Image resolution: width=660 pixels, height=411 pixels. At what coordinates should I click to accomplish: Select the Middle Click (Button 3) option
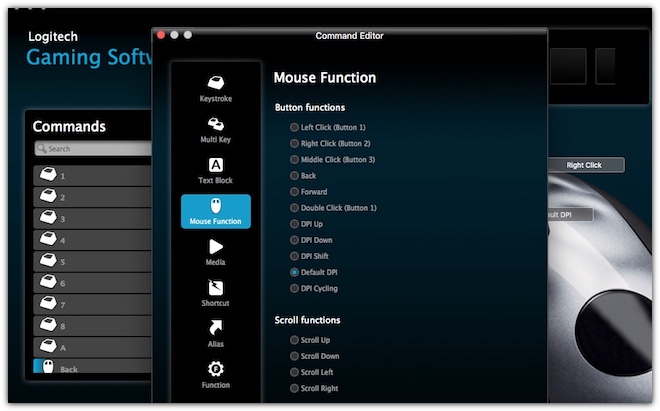(294, 160)
